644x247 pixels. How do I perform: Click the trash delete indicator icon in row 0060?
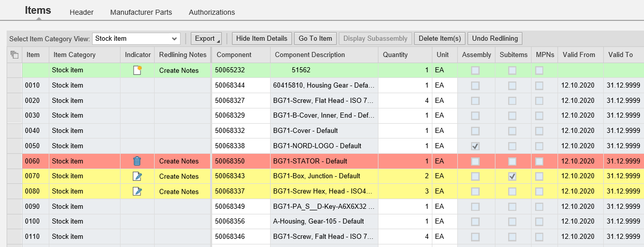[x=137, y=161]
